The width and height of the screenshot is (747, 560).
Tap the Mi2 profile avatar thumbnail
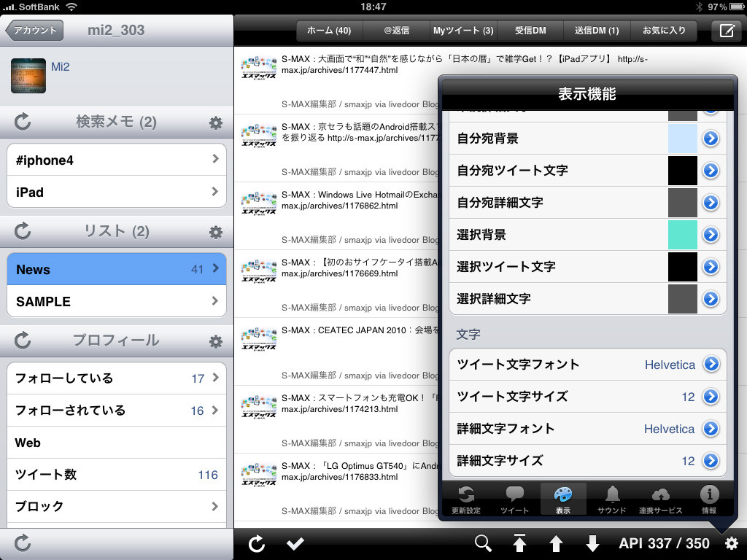click(28, 76)
